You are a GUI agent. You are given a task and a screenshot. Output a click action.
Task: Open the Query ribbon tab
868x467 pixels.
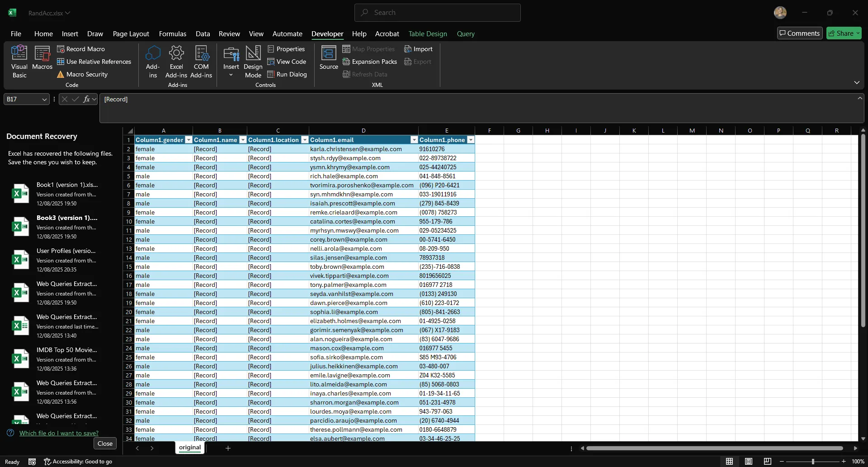[x=466, y=33]
